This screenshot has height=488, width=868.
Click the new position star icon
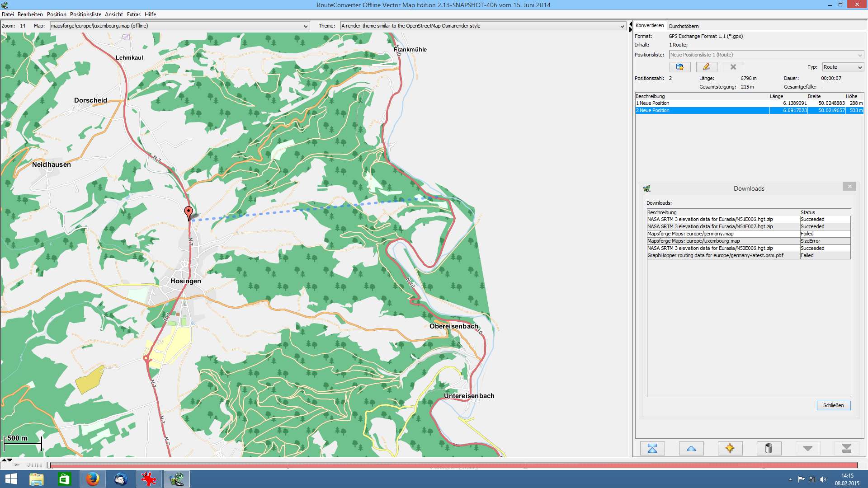click(x=730, y=448)
